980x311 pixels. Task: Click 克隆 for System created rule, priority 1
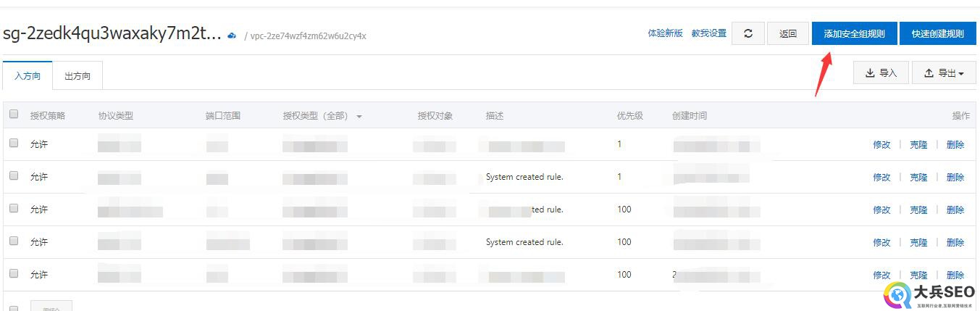918,177
